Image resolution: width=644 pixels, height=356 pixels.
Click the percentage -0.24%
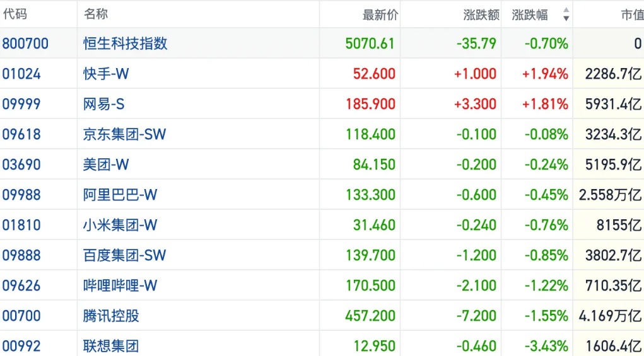coord(547,165)
